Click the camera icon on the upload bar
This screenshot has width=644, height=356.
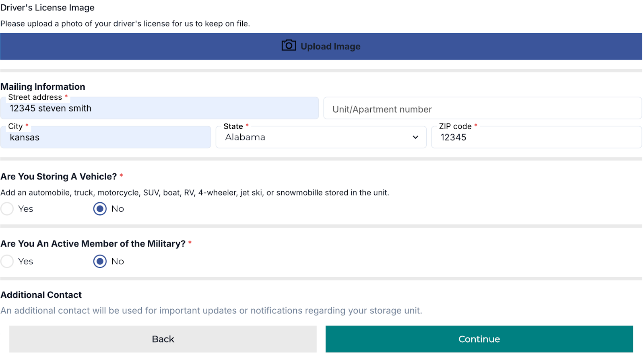point(289,45)
